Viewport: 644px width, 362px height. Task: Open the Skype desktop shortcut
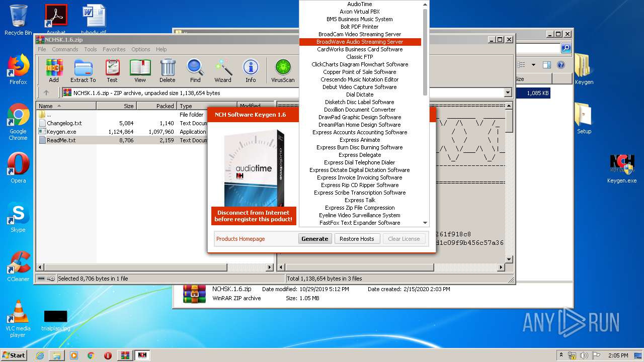[18, 217]
